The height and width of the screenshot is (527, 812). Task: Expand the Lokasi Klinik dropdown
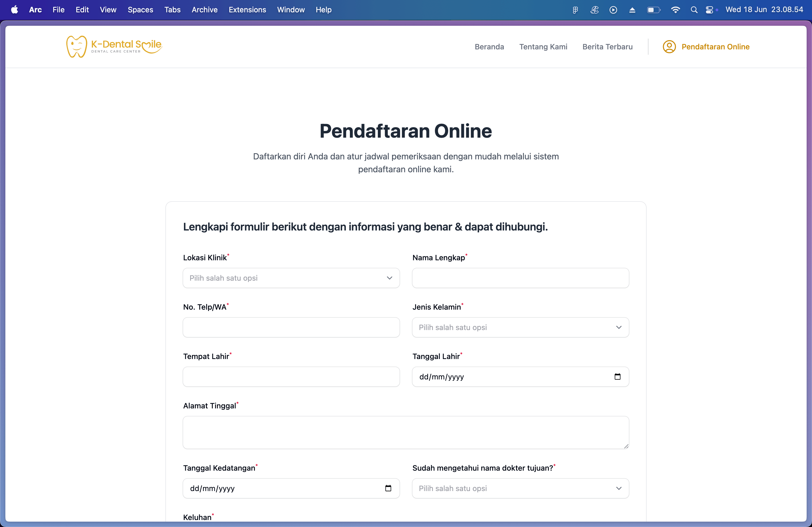coord(291,278)
